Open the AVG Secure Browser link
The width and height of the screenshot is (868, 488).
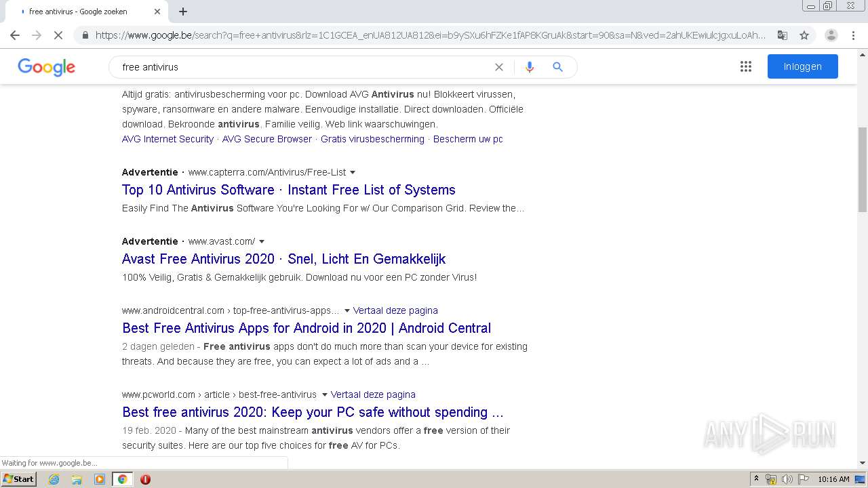point(267,139)
